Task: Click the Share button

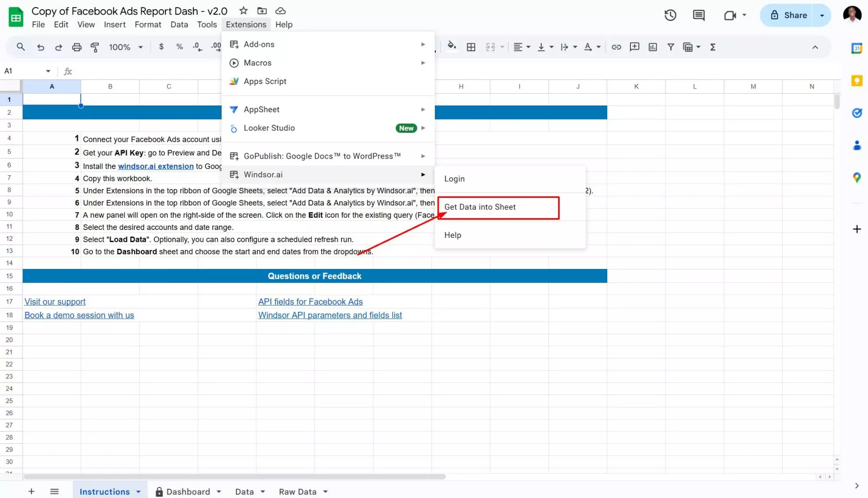Action: (789, 15)
